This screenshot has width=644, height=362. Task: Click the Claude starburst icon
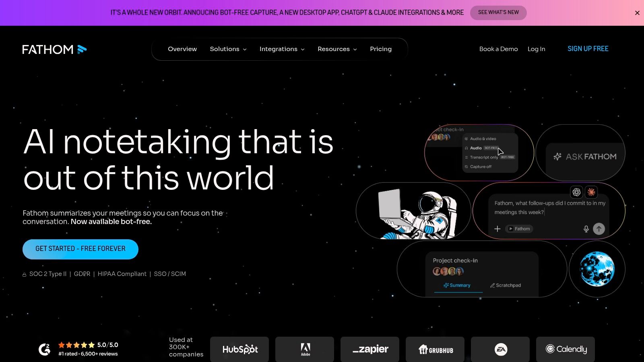[591, 192]
